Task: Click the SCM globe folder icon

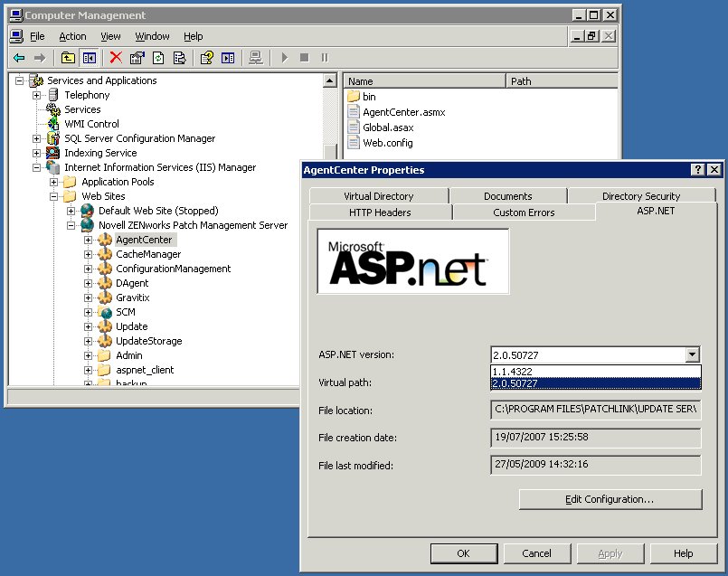Action: 105,312
